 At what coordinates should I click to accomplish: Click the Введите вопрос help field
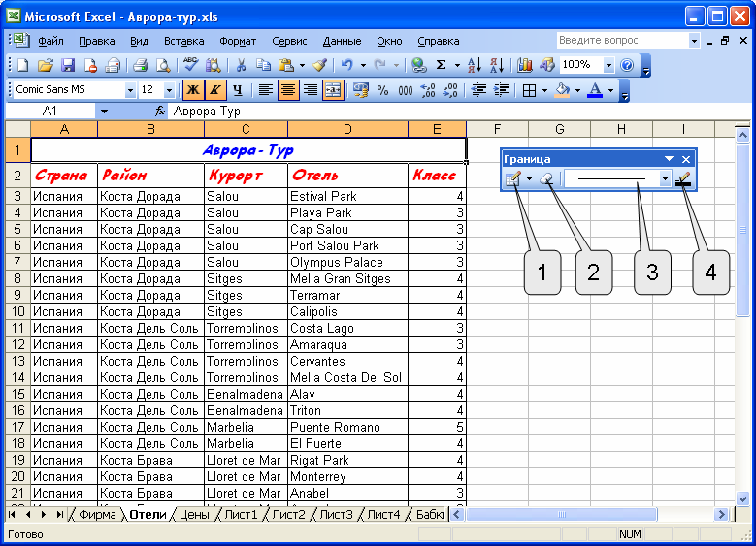[x=622, y=41]
